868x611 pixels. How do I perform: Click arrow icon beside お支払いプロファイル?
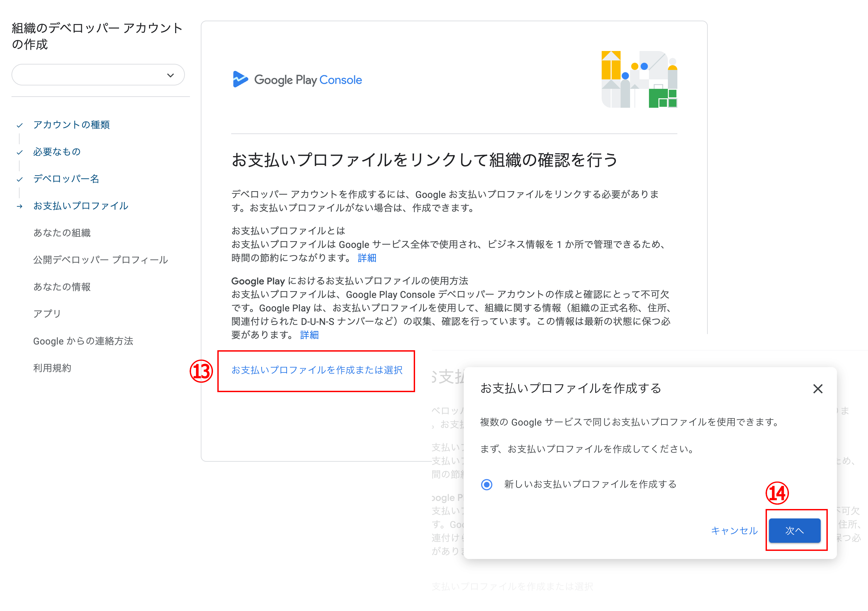coord(20,206)
